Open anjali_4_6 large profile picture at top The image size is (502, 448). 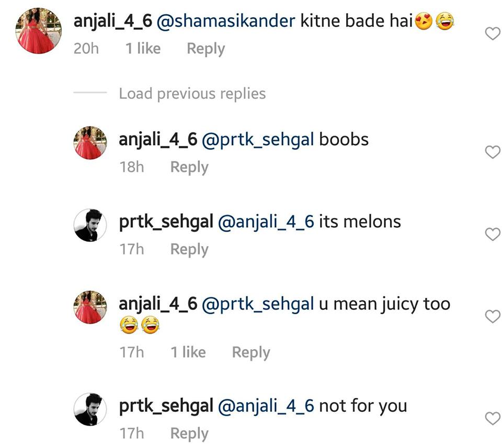tap(38, 31)
